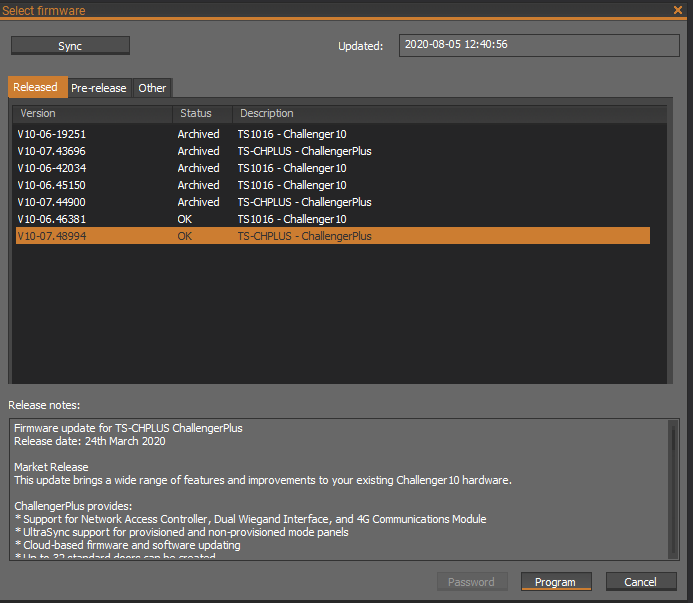This screenshot has width=693, height=603.
Task: Open the Other tab
Action: [x=152, y=88]
